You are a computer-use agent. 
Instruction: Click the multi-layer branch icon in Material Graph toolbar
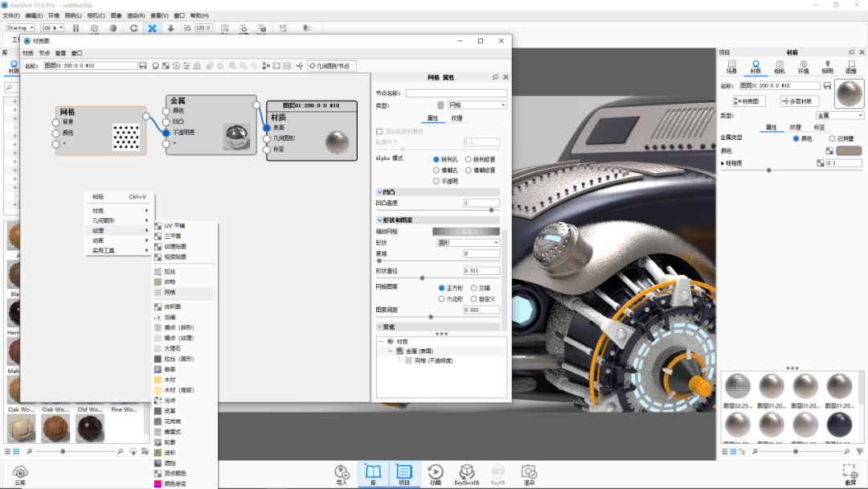pyautogui.click(x=300, y=66)
